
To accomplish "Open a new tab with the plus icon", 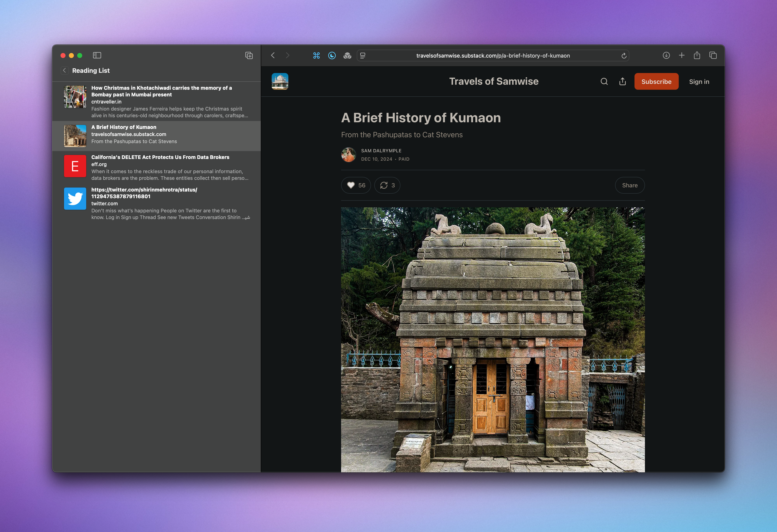I will tap(681, 55).
